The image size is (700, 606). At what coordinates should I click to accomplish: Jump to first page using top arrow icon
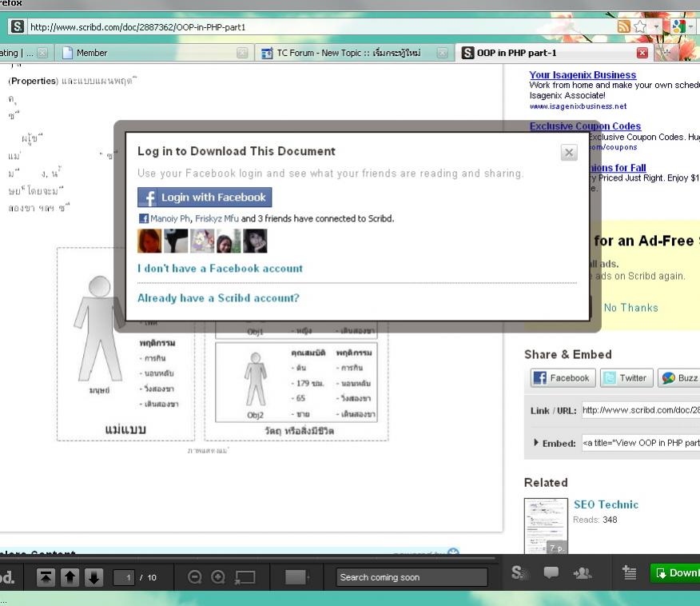[x=46, y=577]
